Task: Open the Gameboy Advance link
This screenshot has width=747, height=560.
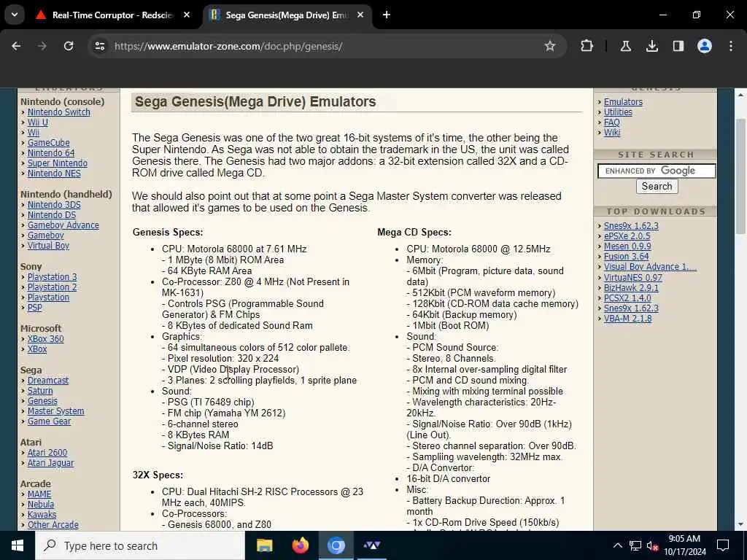Action: click(x=63, y=225)
